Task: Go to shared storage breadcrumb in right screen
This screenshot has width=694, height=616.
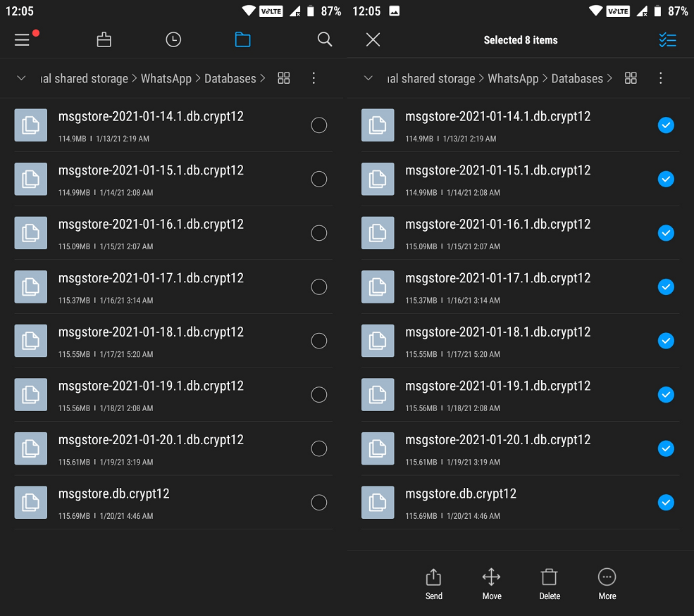Action: (x=431, y=79)
